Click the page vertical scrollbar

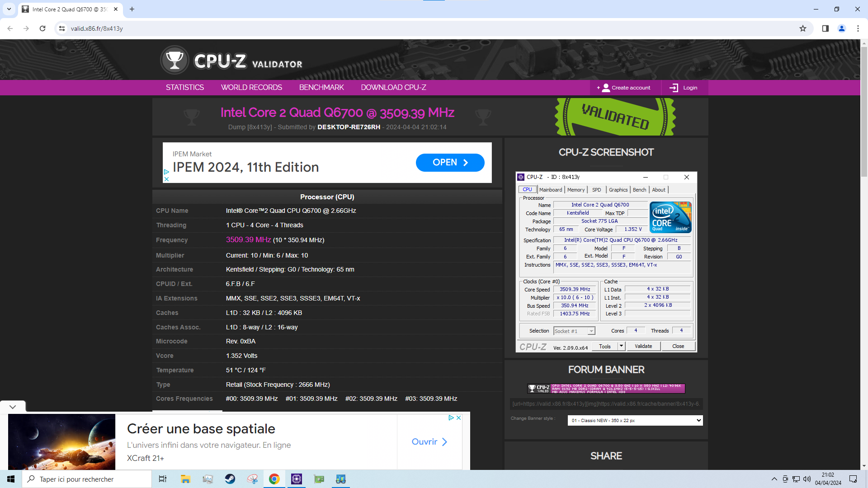tap(864, 112)
